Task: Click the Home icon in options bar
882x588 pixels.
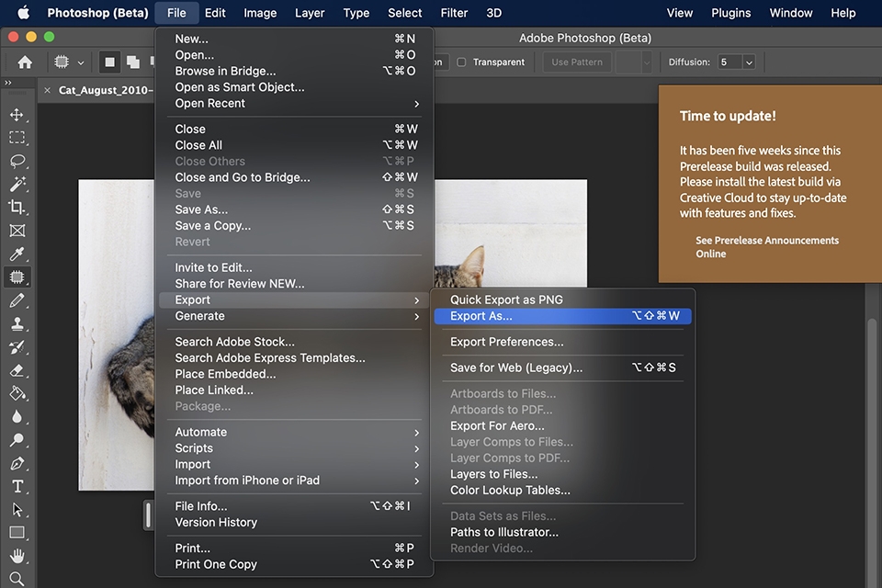Action: (25, 62)
